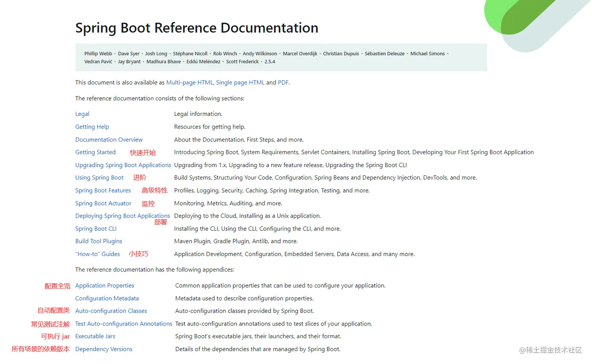Click author name Michael Simons

(428, 54)
